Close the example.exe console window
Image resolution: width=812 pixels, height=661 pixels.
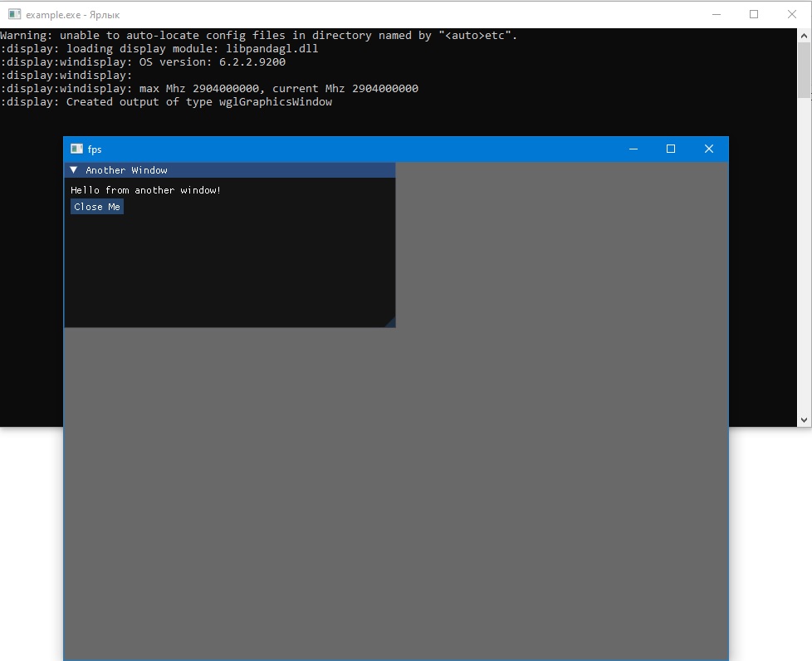(791, 14)
